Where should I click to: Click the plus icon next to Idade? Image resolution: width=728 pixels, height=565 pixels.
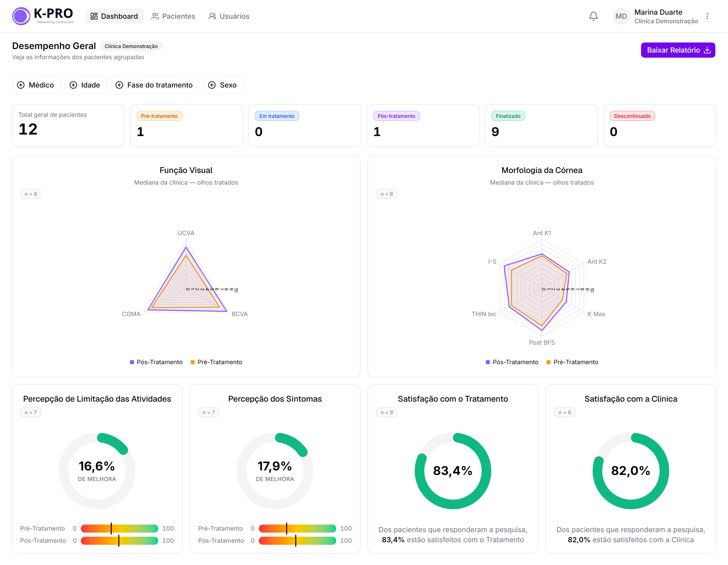pos(73,85)
